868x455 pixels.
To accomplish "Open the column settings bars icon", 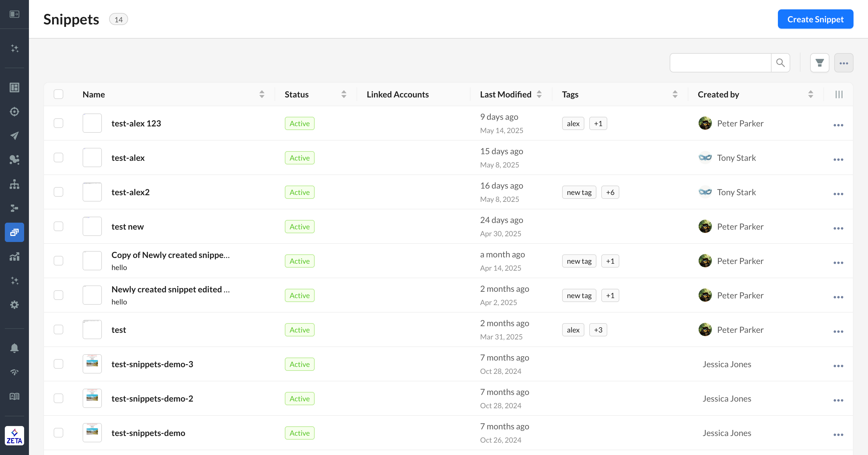I will (x=839, y=94).
